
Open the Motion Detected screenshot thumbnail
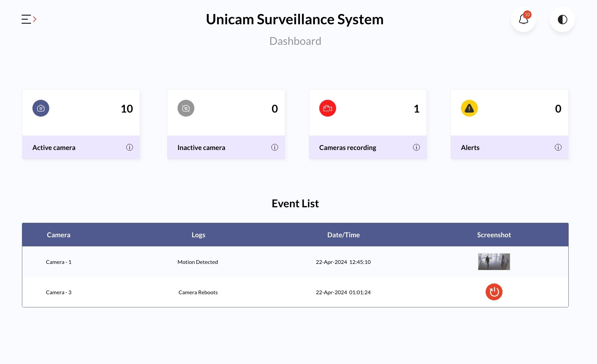494,262
